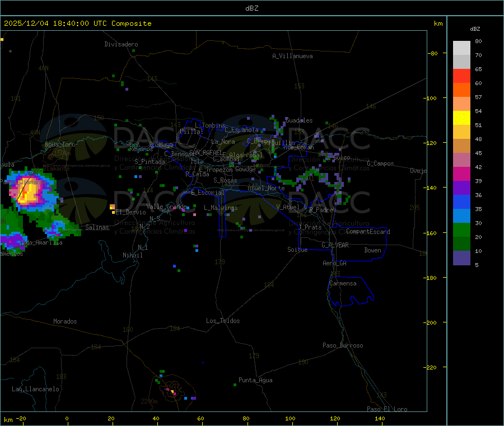Click the Paso_Barroso label
Screen dimensions: 504x426
click(343, 345)
